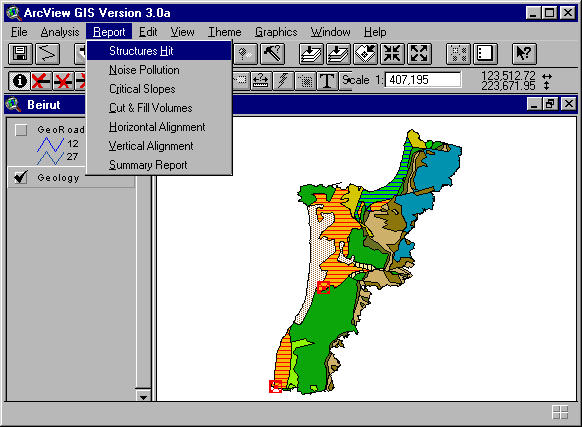The height and width of the screenshot is (427, 582).
Task: Select the Hot Link lightning tool
Action: [283, 81]
